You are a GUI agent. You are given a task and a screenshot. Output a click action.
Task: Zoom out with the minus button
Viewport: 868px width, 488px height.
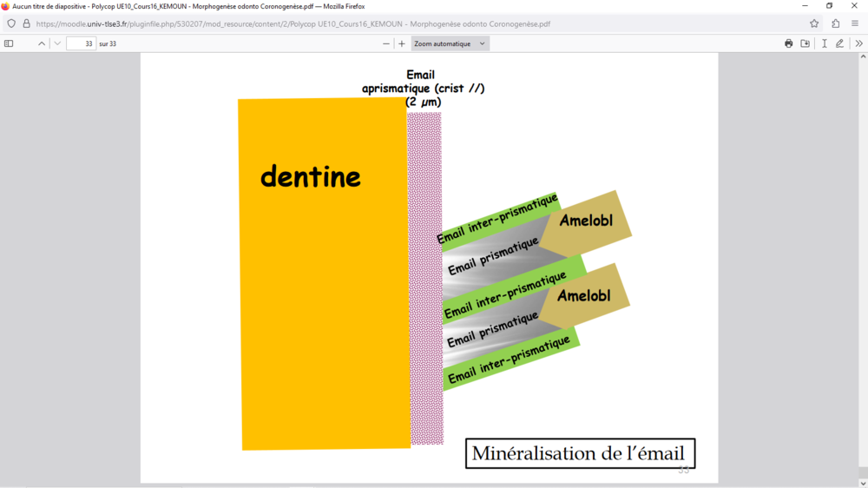coord(386,43)
